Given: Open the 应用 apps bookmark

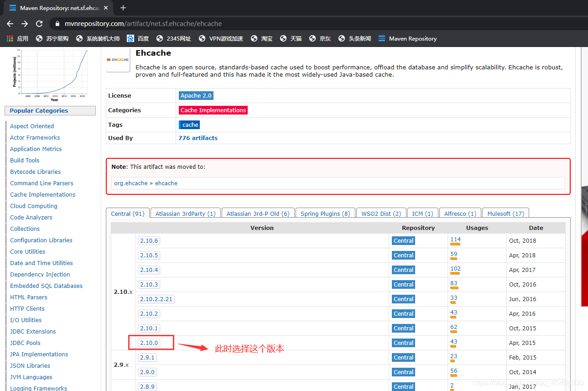Looking at the screenshot, I should [17, 39].
